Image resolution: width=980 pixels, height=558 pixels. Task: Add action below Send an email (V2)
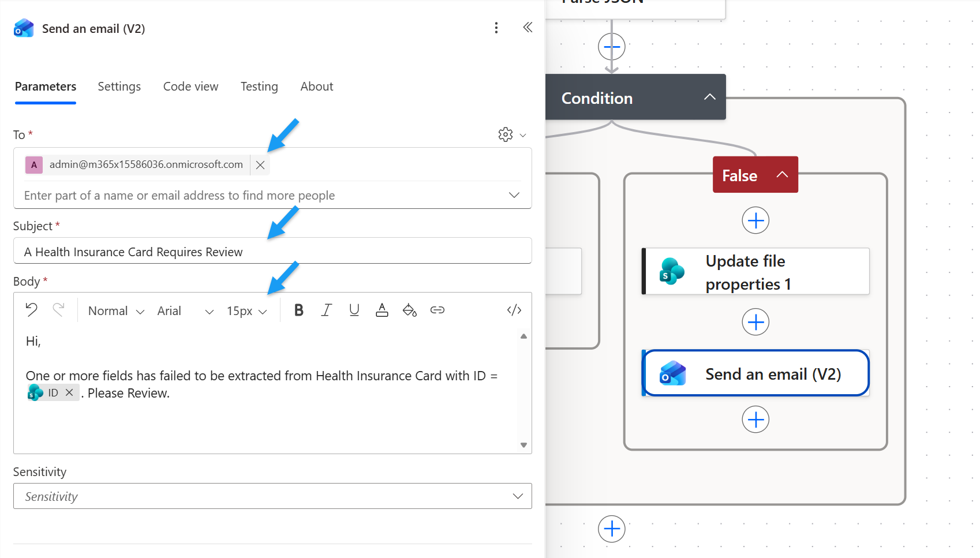pyautogui.click(x=755, y=420)
